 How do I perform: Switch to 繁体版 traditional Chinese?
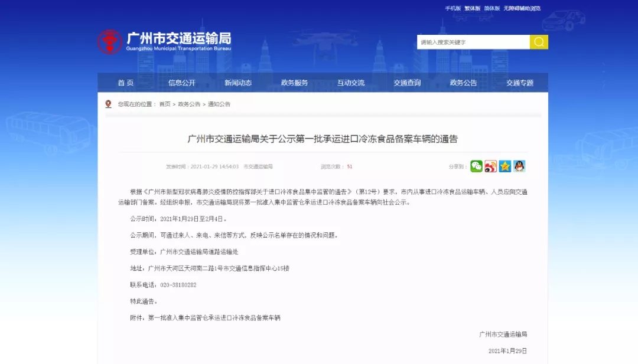point(473,8)
